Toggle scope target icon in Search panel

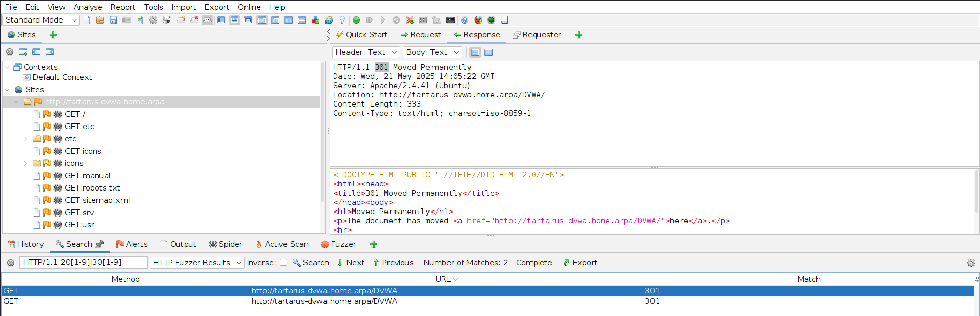point(11,263)
